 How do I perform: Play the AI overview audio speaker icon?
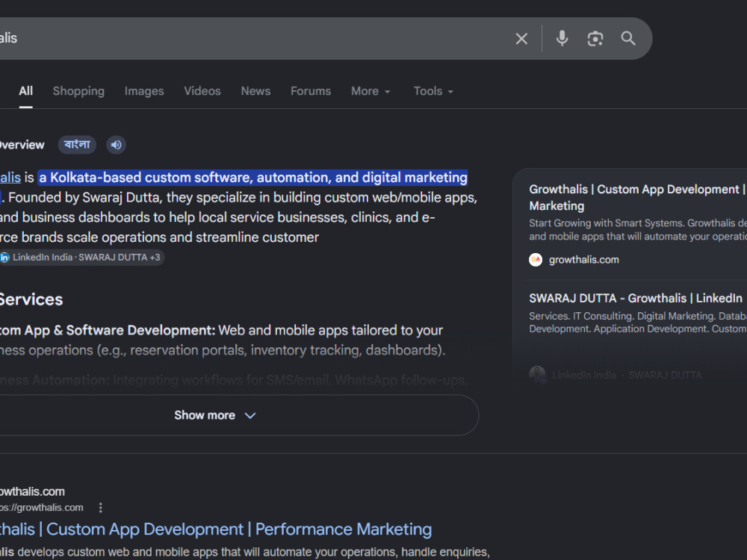(117, 145)
